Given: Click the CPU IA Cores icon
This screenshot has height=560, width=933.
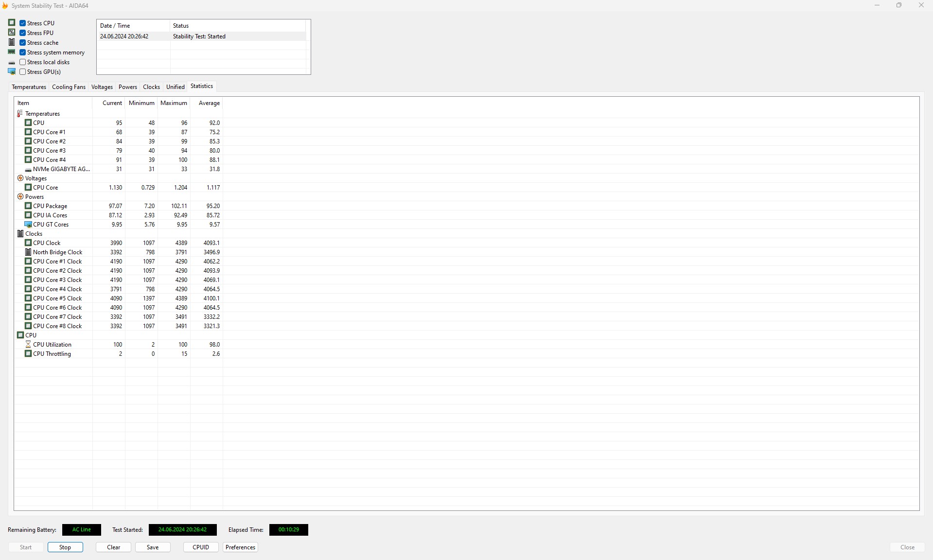Looking at the screenshot, I should coord(28,215).
